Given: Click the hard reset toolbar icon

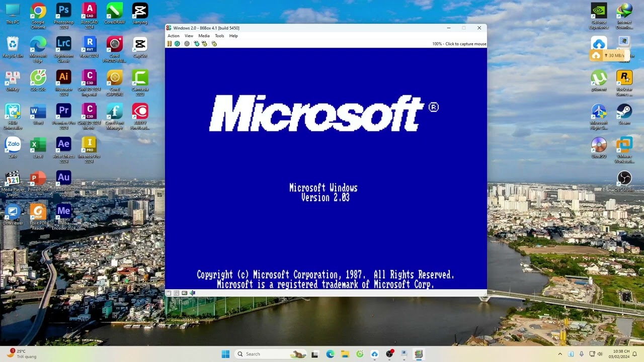Looking at the screenshot, I should 177,44.
